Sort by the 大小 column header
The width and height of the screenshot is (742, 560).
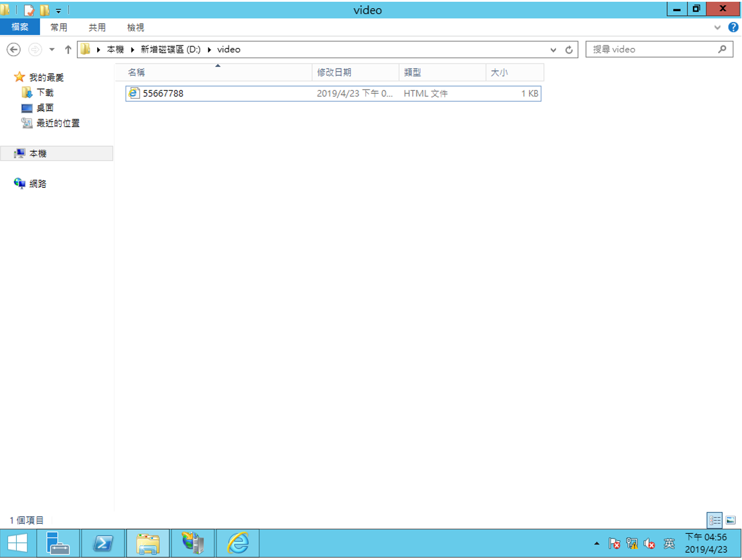click(x=514, y=72)
